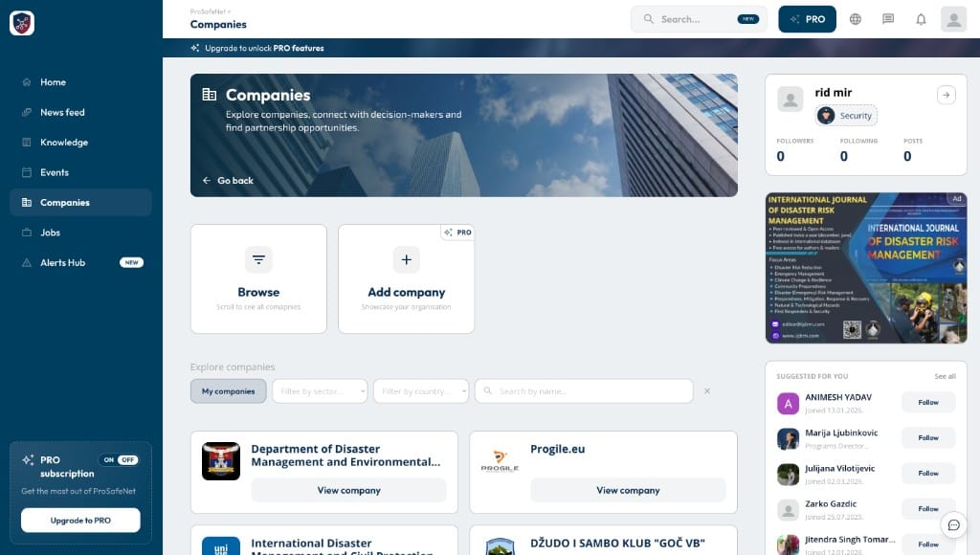Go to Home in sidebar
This screenshot has width=980, height=555.
[x=80, y=82]
